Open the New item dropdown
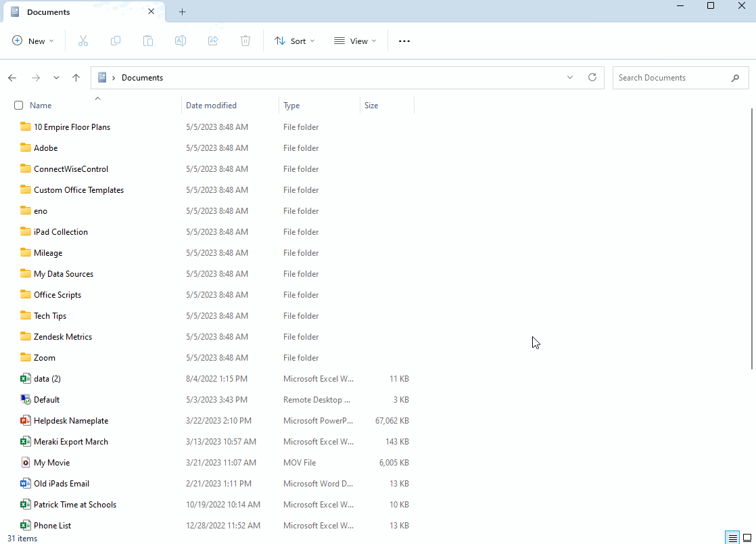The image size is (756, 544). click(x=32, y=41)
